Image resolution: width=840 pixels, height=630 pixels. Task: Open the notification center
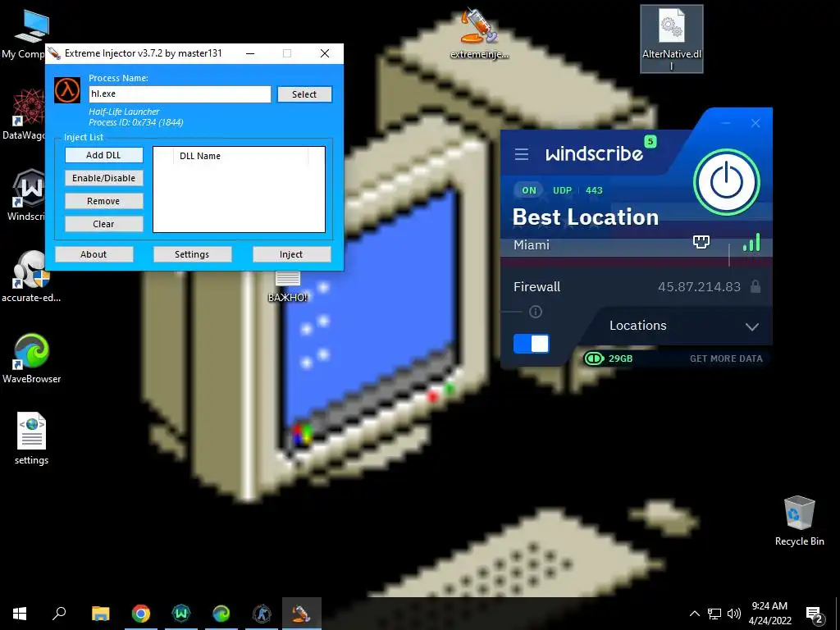click(x=814, y=614)
